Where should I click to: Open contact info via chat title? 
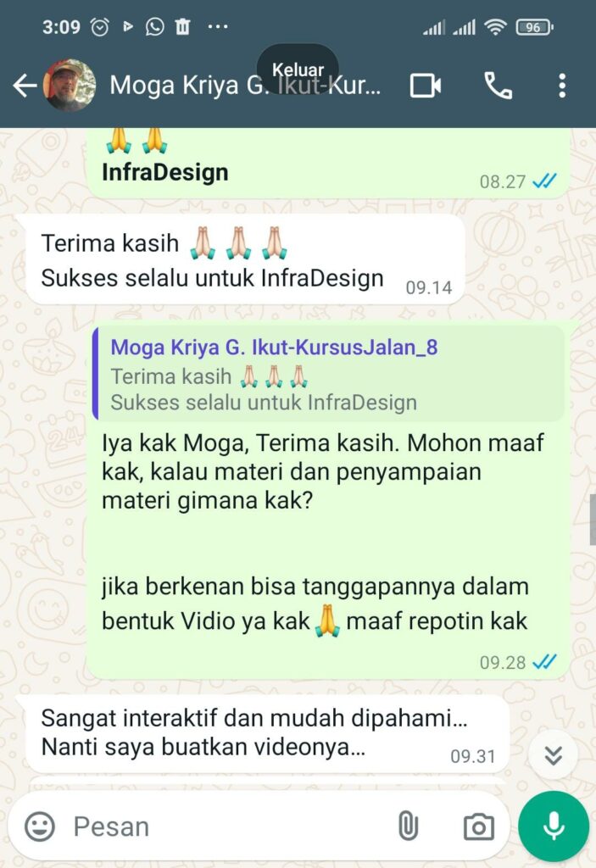[245, 86]
